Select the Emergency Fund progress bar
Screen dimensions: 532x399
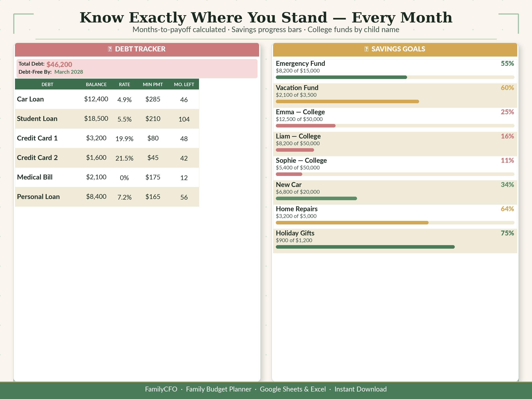pyautogui.click(x=395, y=77)
